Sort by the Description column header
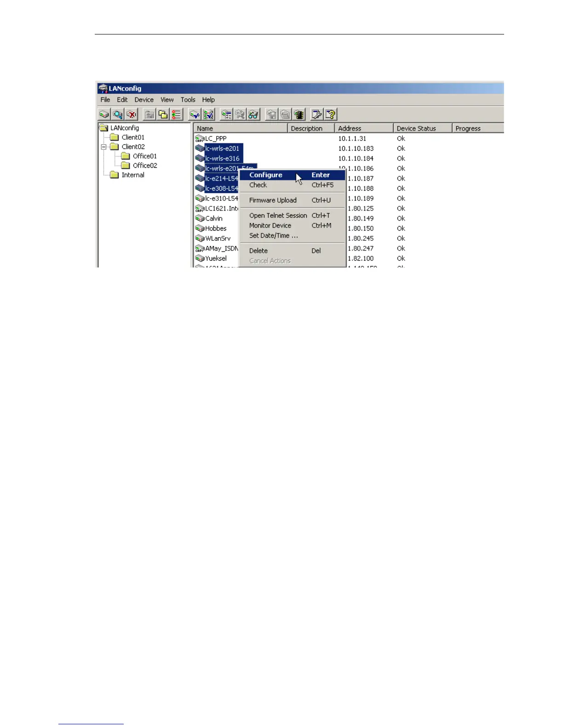The image size is (563, 728). coord(311,129)
